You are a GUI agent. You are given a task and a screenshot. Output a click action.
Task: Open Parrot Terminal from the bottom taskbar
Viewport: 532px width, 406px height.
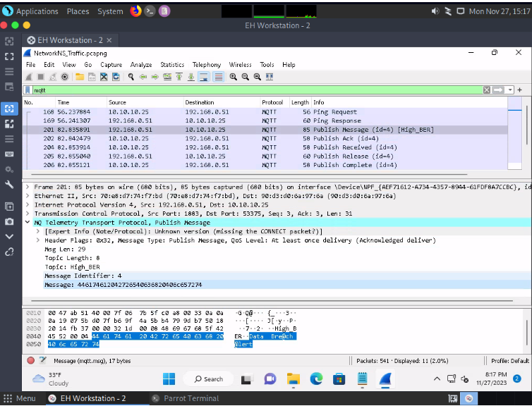point(185,398)
